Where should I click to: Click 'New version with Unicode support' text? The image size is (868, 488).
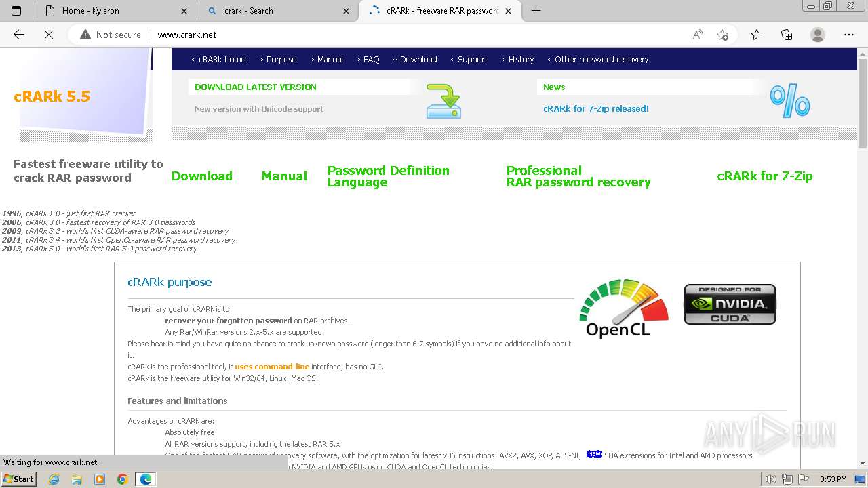coord(259,109)
